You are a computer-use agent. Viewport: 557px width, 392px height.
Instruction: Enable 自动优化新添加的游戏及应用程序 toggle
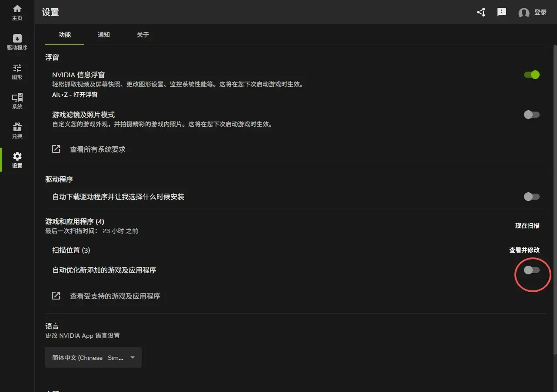532,270
